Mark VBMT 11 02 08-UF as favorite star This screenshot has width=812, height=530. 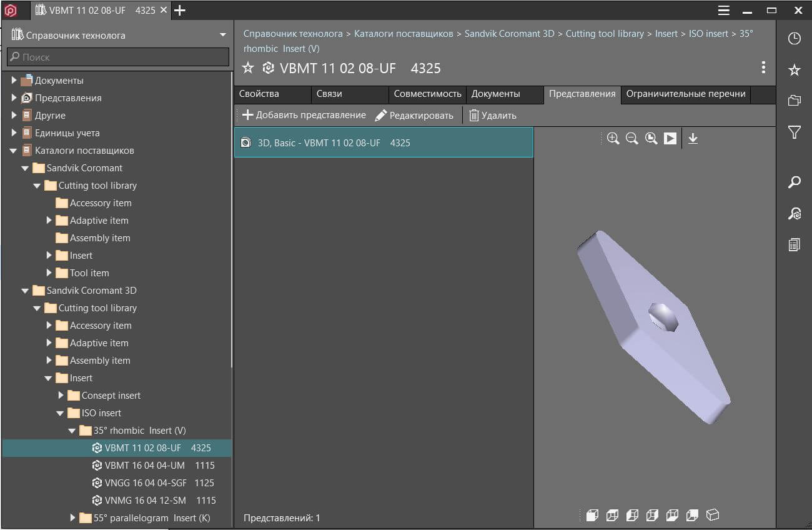pyautogui.click(x=248, y=68)
